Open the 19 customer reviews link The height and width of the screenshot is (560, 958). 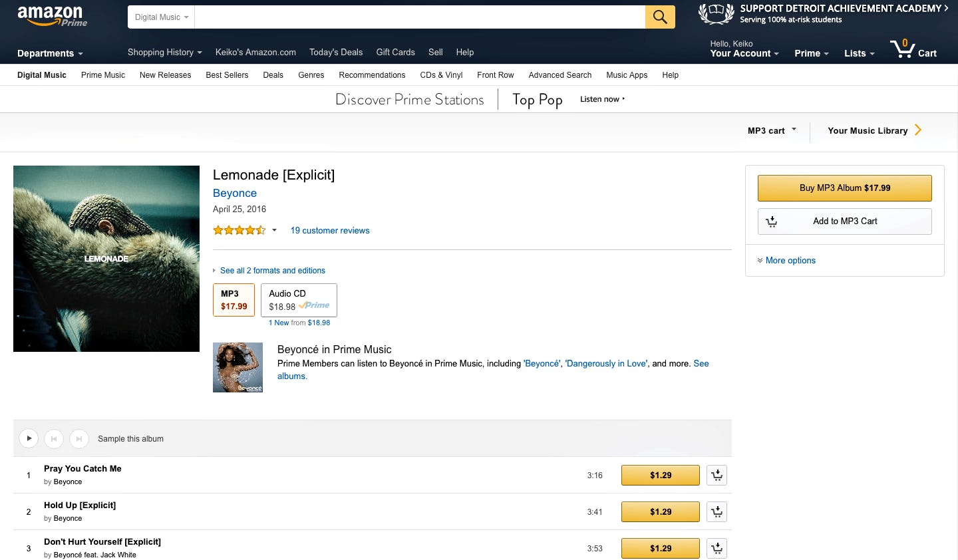point(330,231)
